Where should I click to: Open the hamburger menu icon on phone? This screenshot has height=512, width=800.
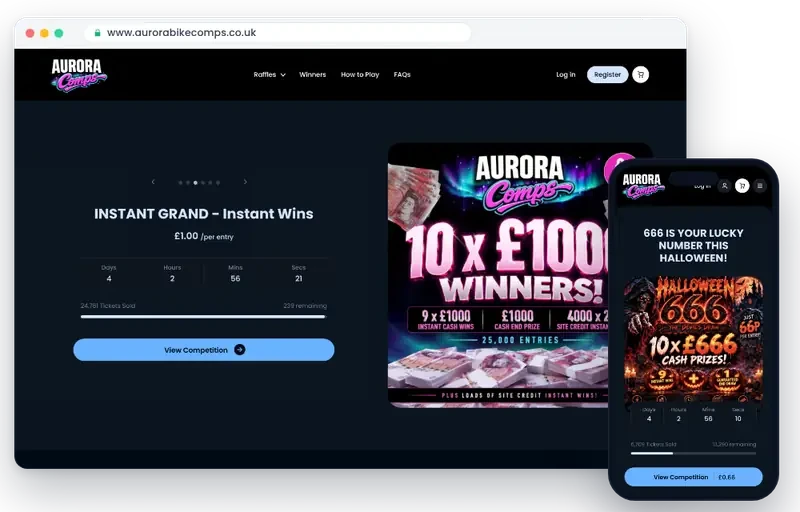tap(760, 186)
